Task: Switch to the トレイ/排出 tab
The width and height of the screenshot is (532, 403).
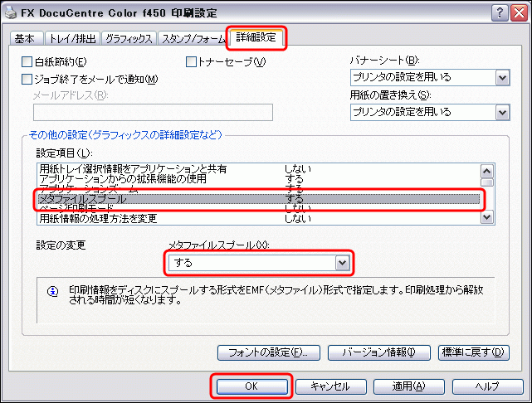Action: [x=72, y=38]
